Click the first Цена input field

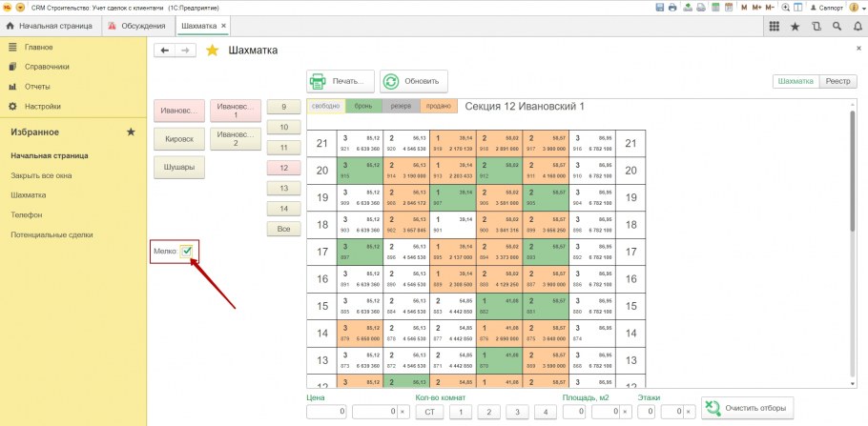coord(326,412)
